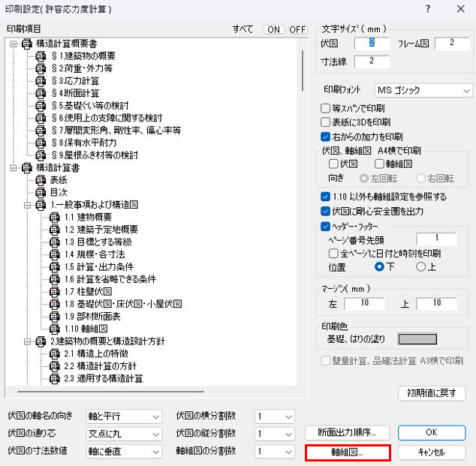Toggle print icon for 1.10 軸組図

point(55,329)
